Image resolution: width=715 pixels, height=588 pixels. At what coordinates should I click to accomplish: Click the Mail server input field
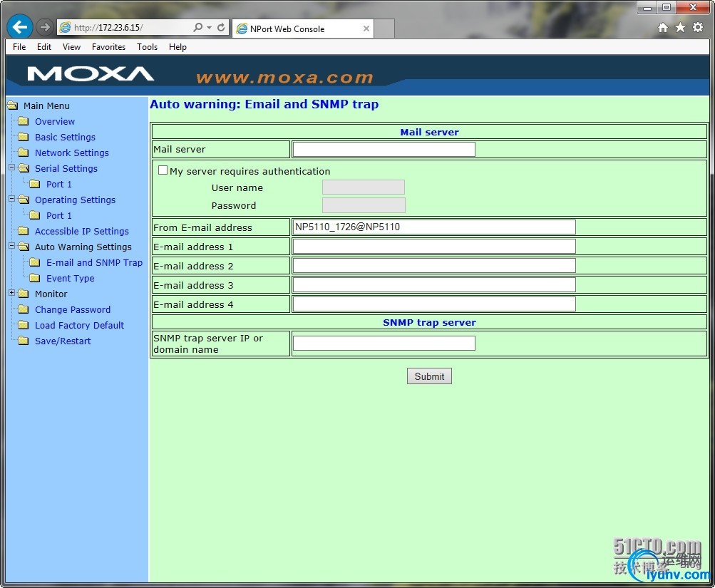click(x=384, y=149)
